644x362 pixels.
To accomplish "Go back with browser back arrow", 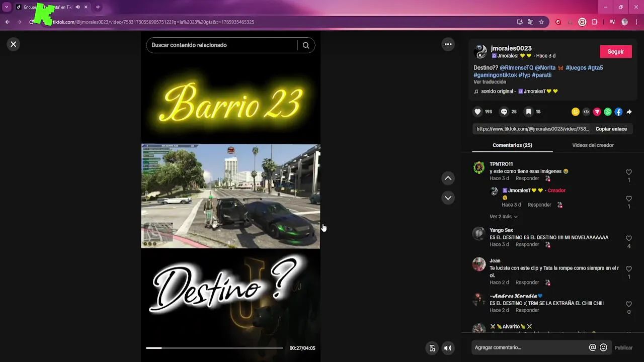I will pyautogui.click(x=7, y=22).
